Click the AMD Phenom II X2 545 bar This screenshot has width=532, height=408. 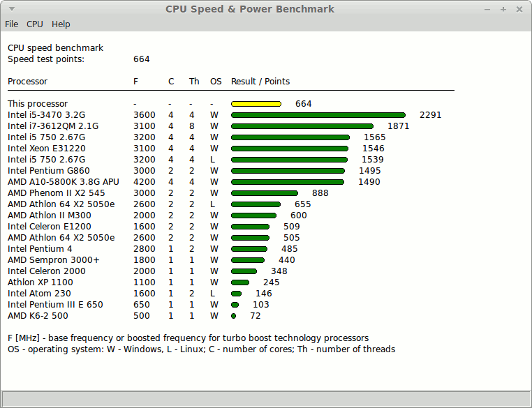(x=264, y=193)
